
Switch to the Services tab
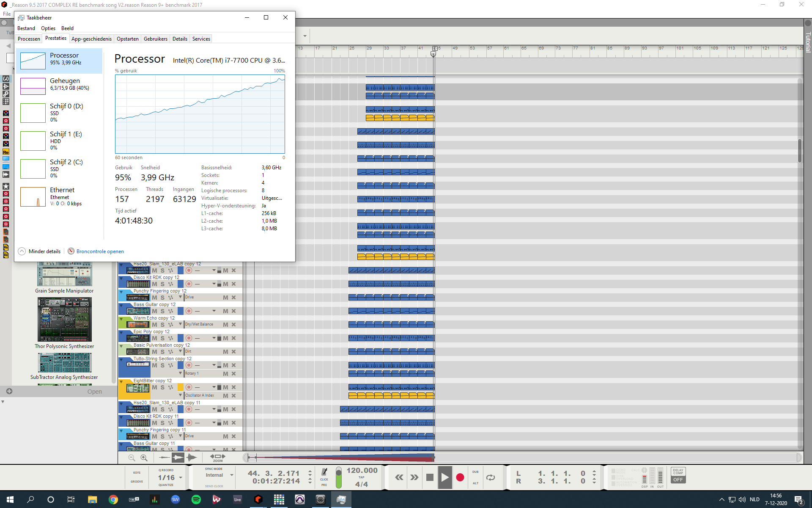(201, 39)
